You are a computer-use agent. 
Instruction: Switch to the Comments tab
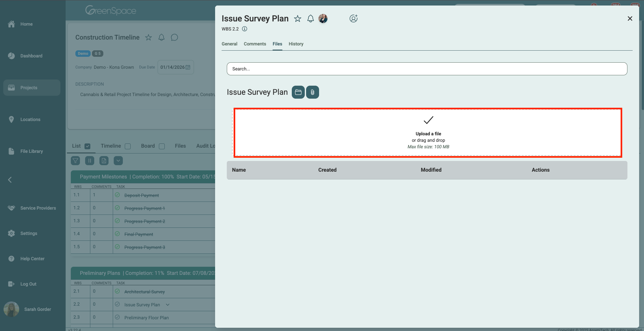[255, 44]
